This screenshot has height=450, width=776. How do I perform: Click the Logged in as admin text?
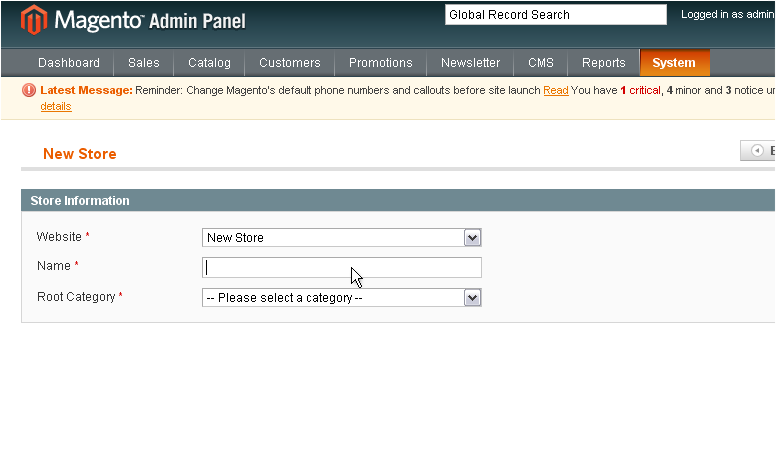[728, 14]
